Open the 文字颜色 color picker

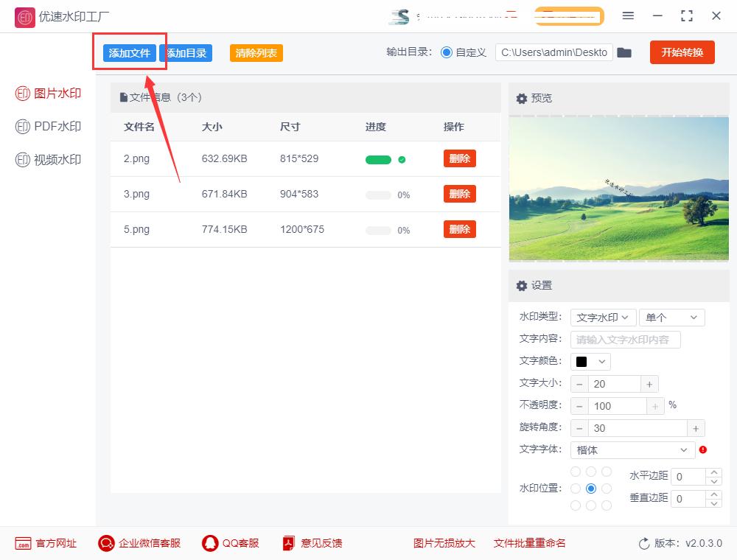tap(590, 361)
